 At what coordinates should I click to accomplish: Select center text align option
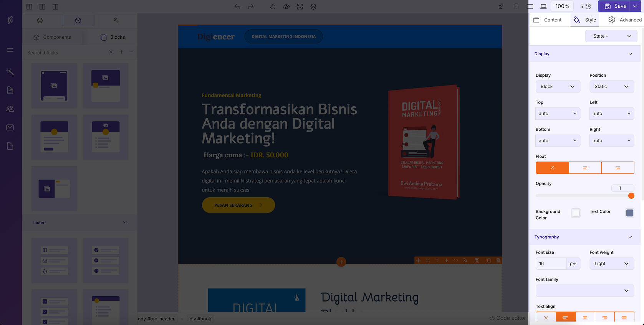point(585,318)
